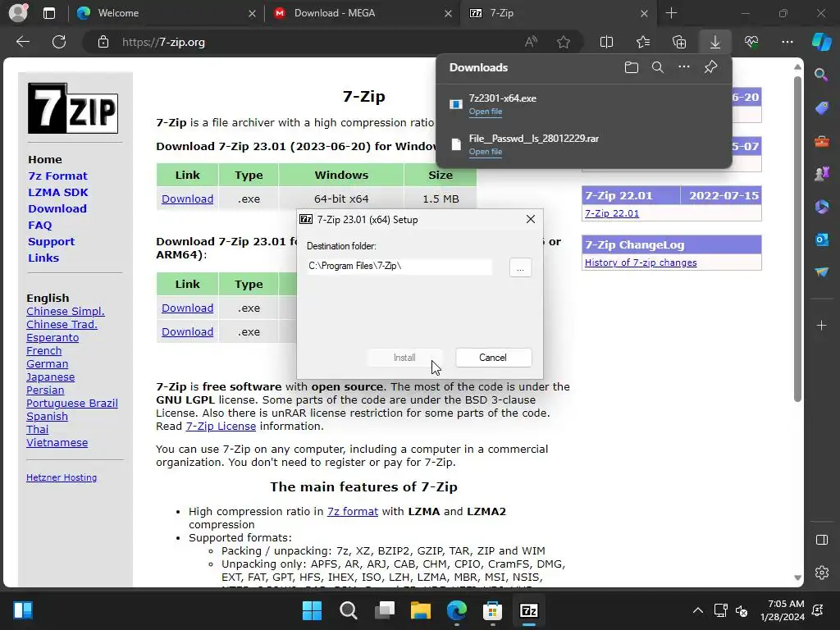Open Collections icon in toolbar
Viewport: 840px width, 630px height.
(x=678, y=42)
